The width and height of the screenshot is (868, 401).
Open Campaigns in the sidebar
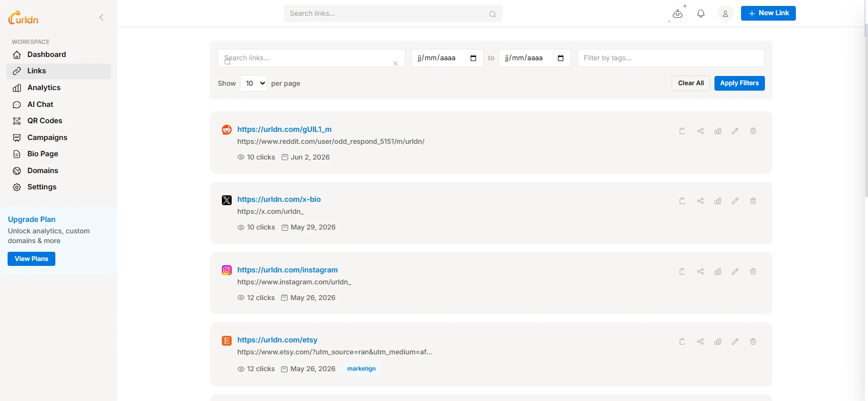pyautogui.click(x=59, y=137)
